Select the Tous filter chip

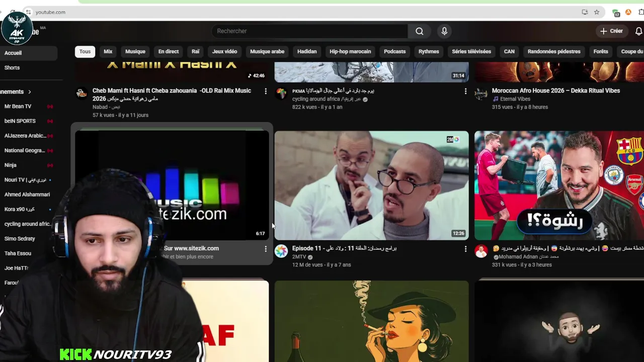(x=85, y=51)
